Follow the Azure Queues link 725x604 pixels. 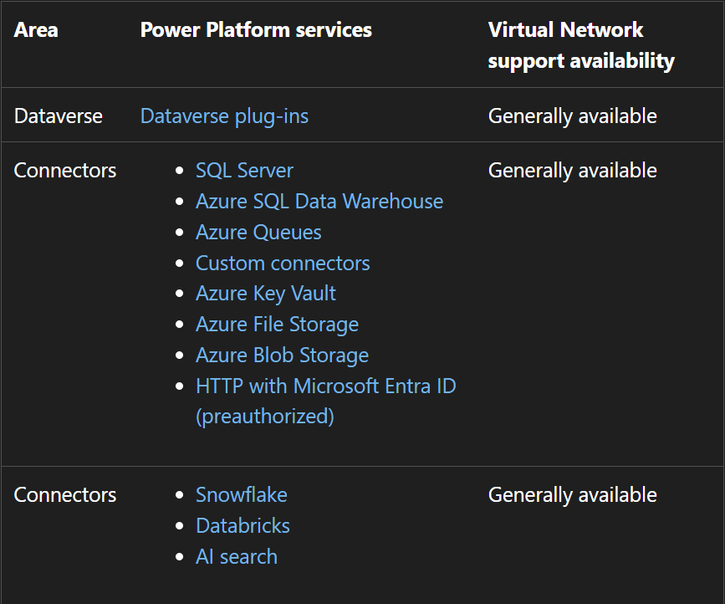[x=258, y=232]
